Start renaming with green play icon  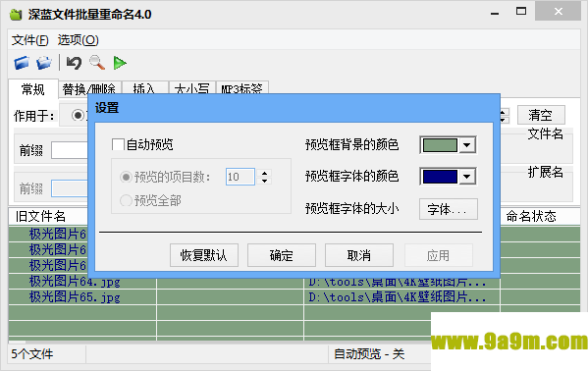click(x=120, y=63)
